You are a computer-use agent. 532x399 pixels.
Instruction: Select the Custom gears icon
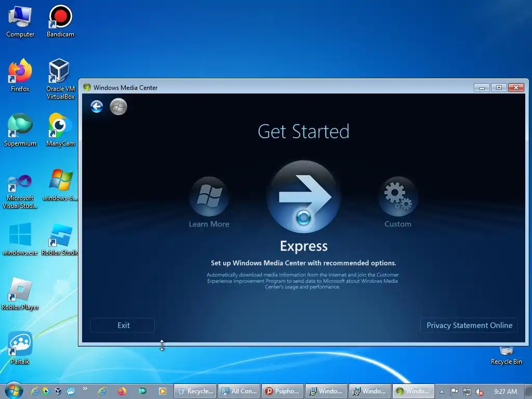click(x=397, y=196)
